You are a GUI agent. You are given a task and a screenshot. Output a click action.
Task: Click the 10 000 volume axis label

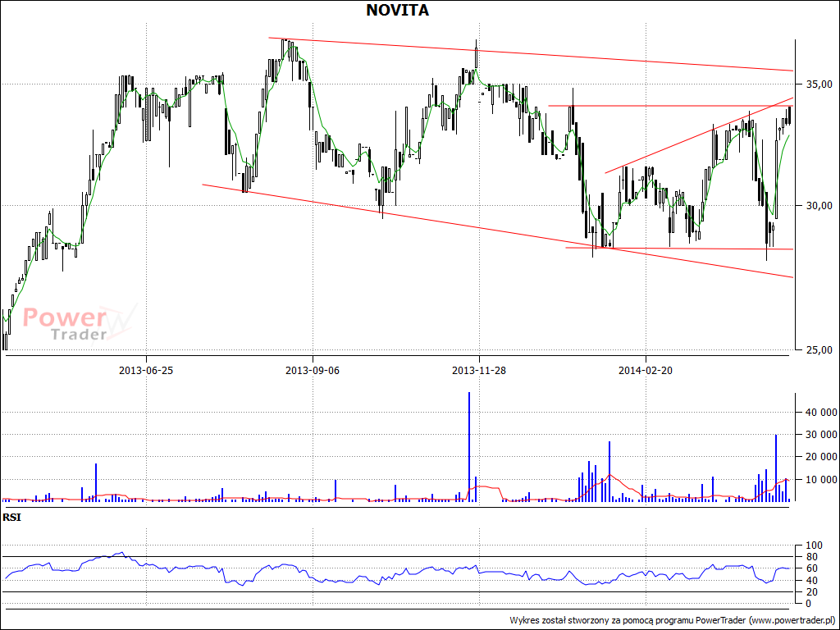click(x=819, y=479)
